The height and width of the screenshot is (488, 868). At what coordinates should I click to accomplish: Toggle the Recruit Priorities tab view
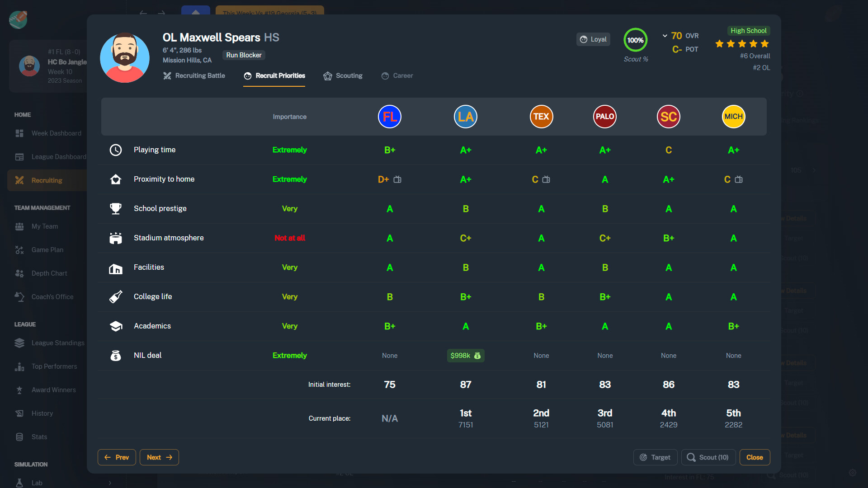pyautogui.click(x=275, y=75)
